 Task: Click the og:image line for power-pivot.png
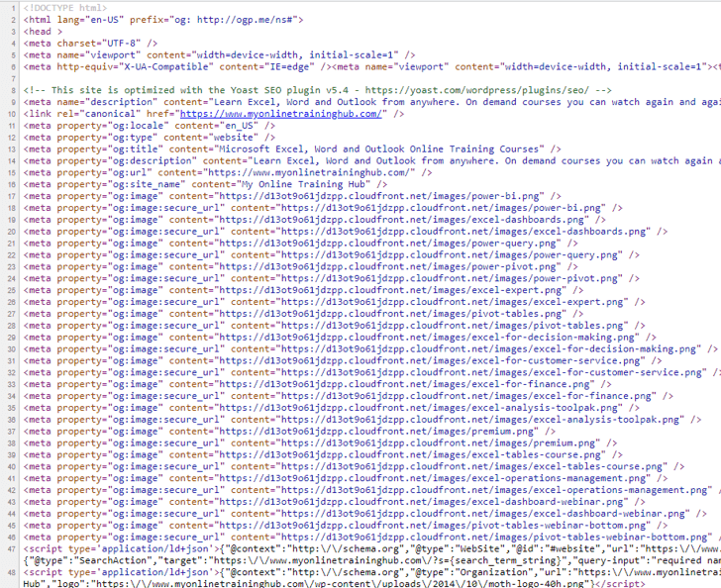(301, 266)
